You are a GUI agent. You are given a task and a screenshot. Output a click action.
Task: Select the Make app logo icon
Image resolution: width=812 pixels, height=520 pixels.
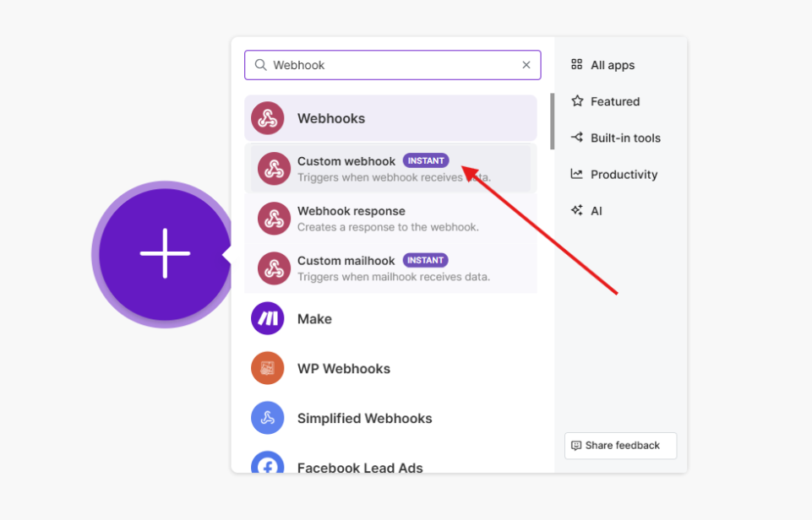268,318
